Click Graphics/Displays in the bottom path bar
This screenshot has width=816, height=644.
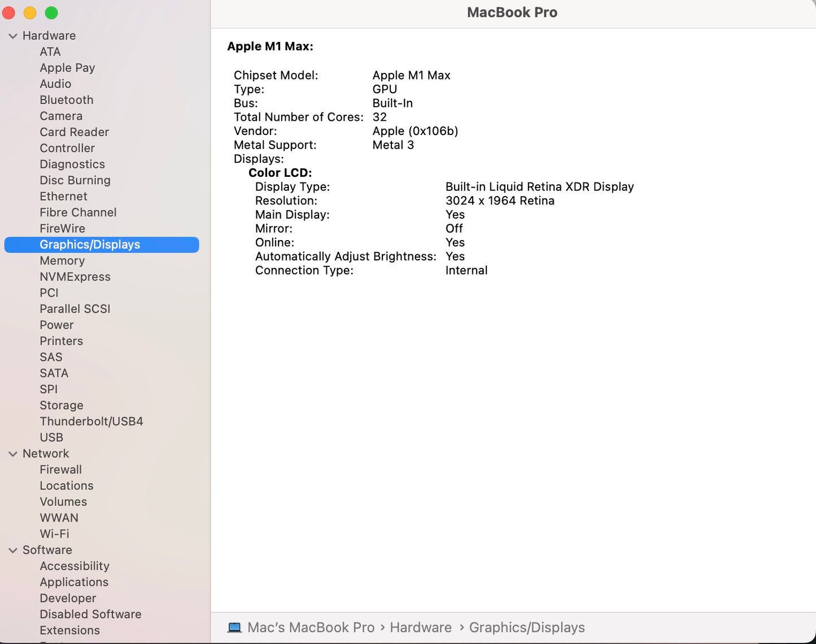[x=527, y=628]
